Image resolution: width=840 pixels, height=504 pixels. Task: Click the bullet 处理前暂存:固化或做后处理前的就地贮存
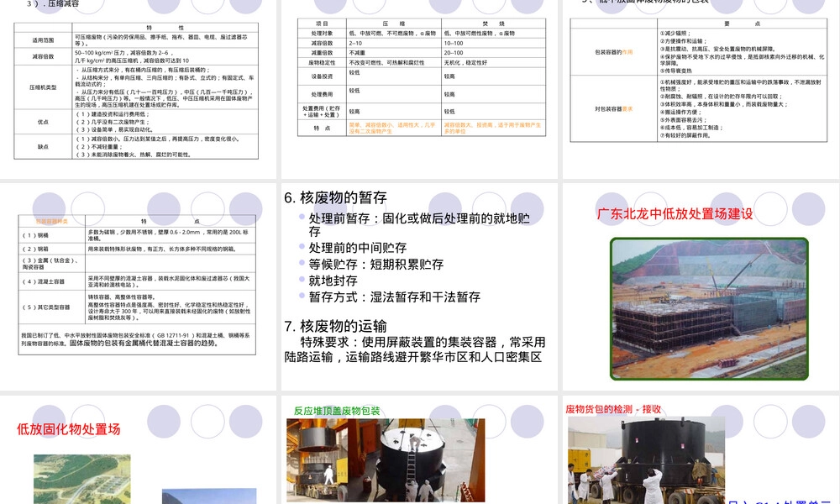(419, 225)
